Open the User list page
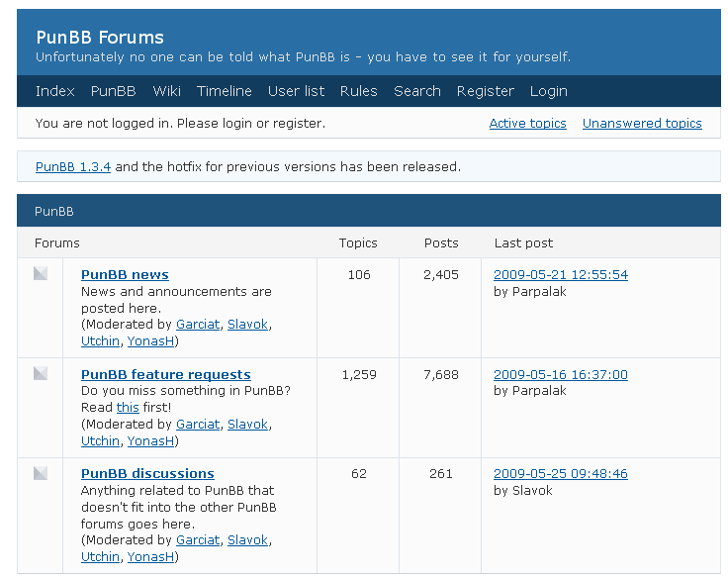Image resolution: width=728 pixels, height=578 pixels. [x=296, y=91]
